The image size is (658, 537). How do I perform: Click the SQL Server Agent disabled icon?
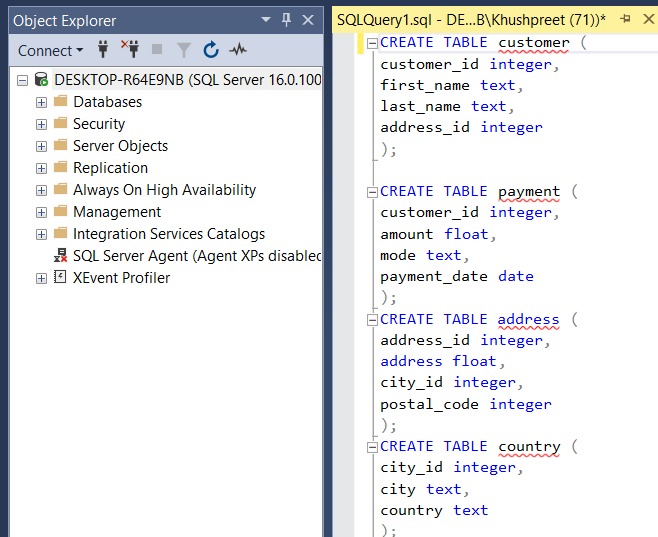(60, 255)
